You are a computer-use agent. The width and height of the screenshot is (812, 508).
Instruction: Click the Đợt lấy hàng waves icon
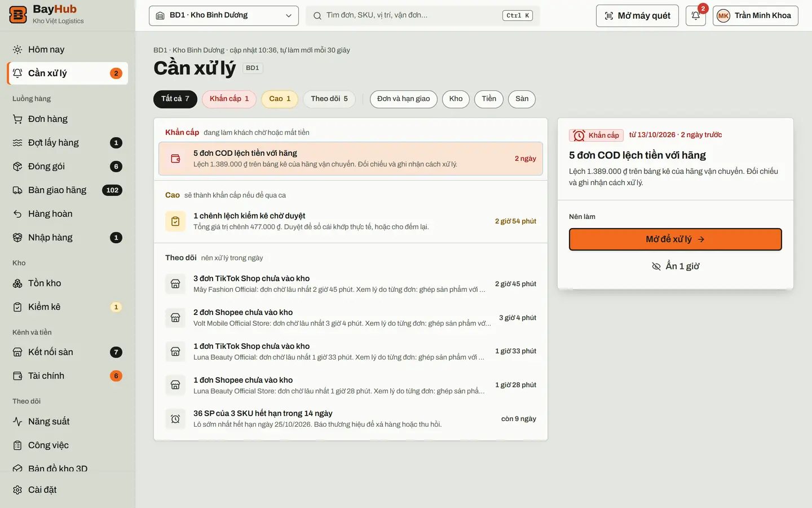click(17, 143)
